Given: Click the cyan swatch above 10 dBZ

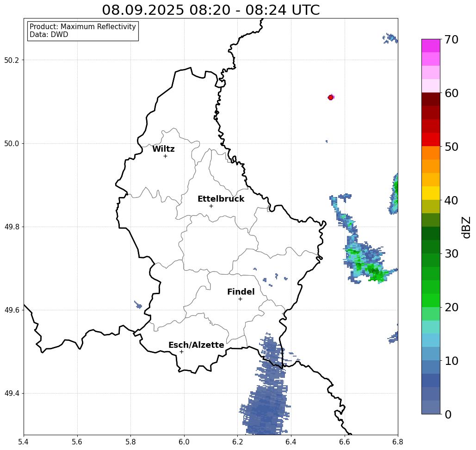Looking at the screenshot, I should [x=431, y=340].
